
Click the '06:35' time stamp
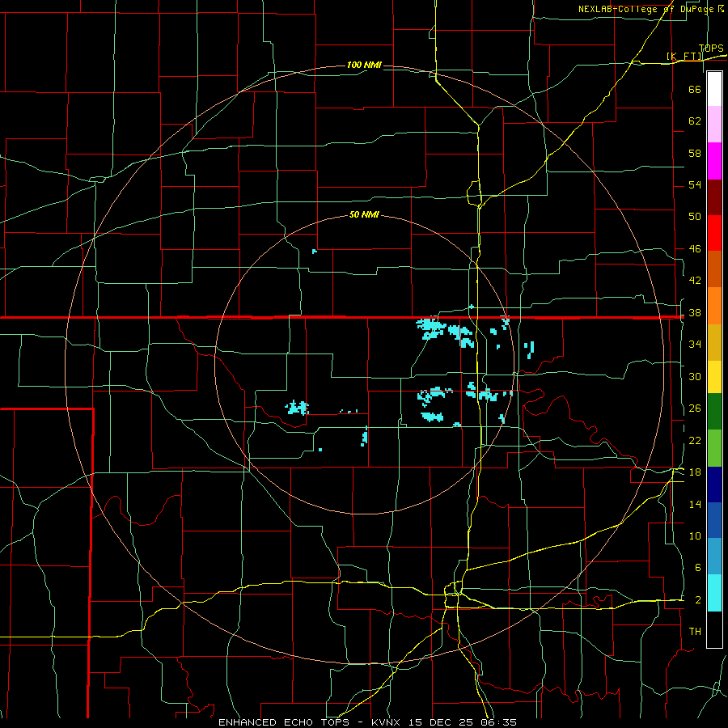click(499, 722)
